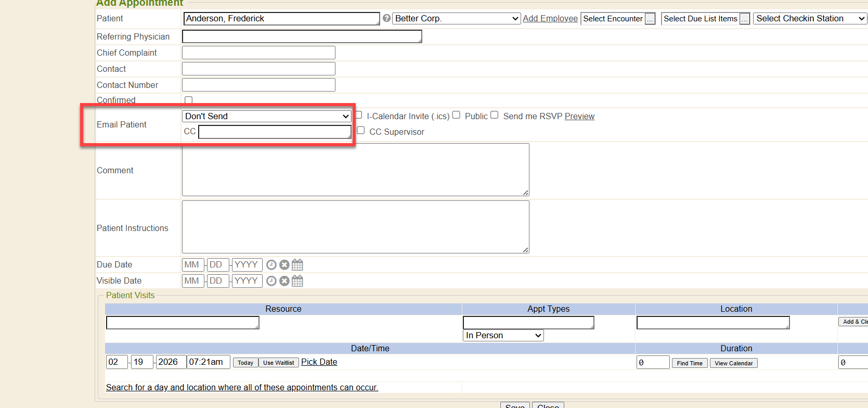
Task: Click the help icon beside Patient field
Action: [386, 18]
